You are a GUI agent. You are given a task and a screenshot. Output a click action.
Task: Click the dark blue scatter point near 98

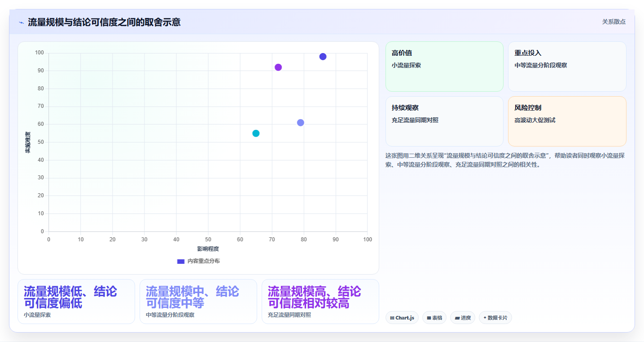click(x=323, y=57)
